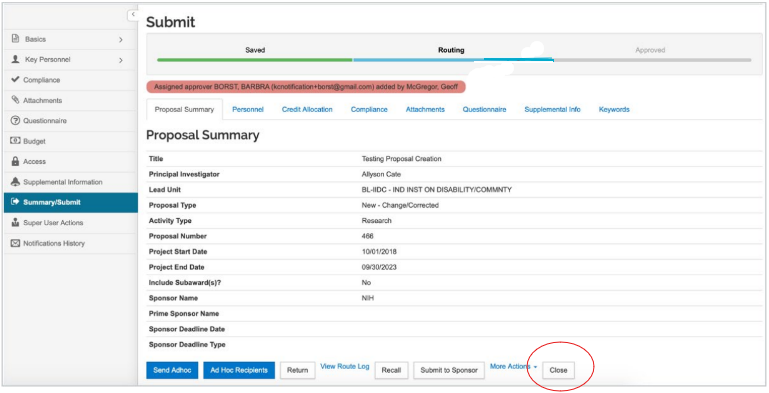The width and height of the screenshot is (769, 393).
Task: Switch to the Personnel tab
Action: coord(248,109)
